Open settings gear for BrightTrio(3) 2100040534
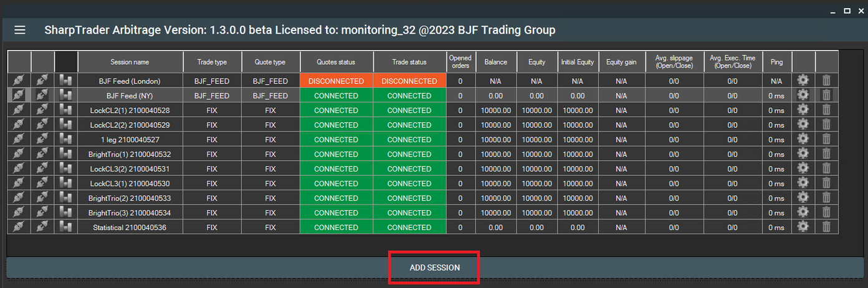Viewport: 868px width, 288px height. [x=803, y=213]
